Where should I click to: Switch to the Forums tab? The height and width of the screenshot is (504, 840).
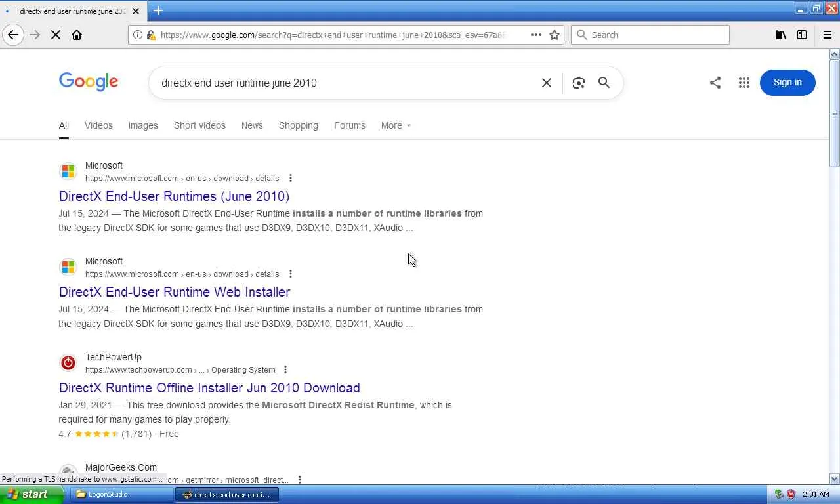pos(350,125)
